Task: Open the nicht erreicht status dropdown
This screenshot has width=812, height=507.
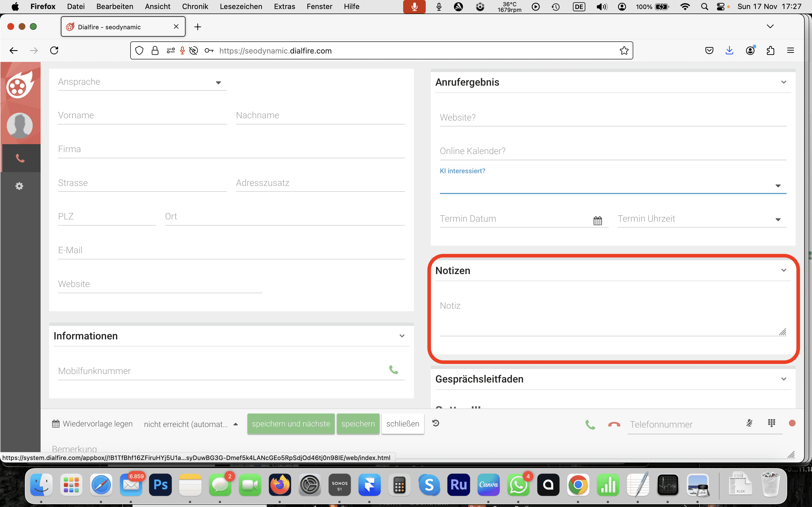Action: [190, 424]
